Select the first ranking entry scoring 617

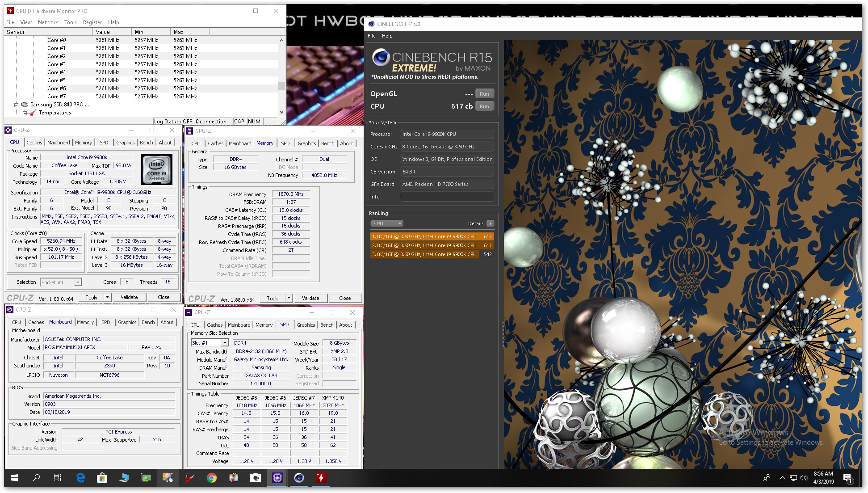point(432,236)
